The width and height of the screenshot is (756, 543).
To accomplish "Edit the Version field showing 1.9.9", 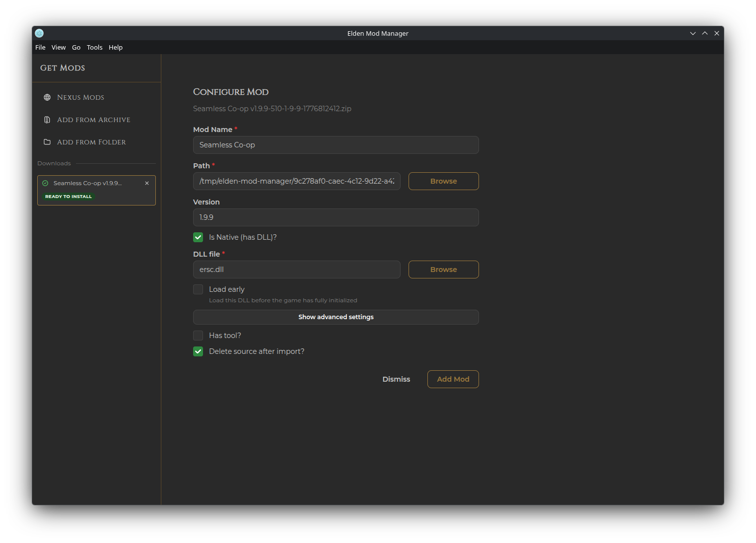I will pyautogui.click(x=336, y=217).
